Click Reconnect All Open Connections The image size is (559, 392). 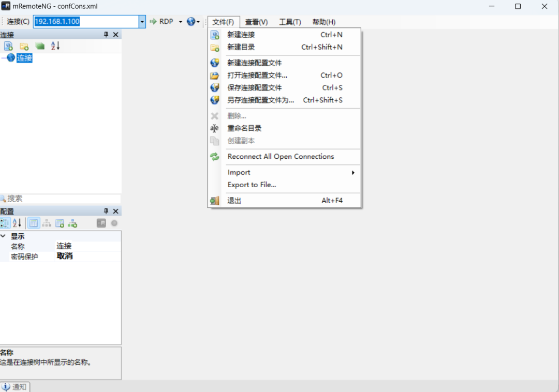(x=281, y=157)
